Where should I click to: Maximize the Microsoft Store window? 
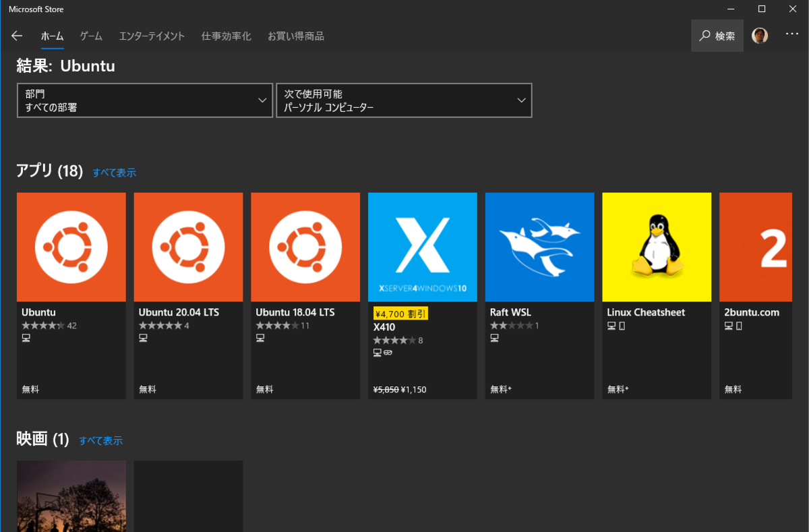(x=762, y=9)
